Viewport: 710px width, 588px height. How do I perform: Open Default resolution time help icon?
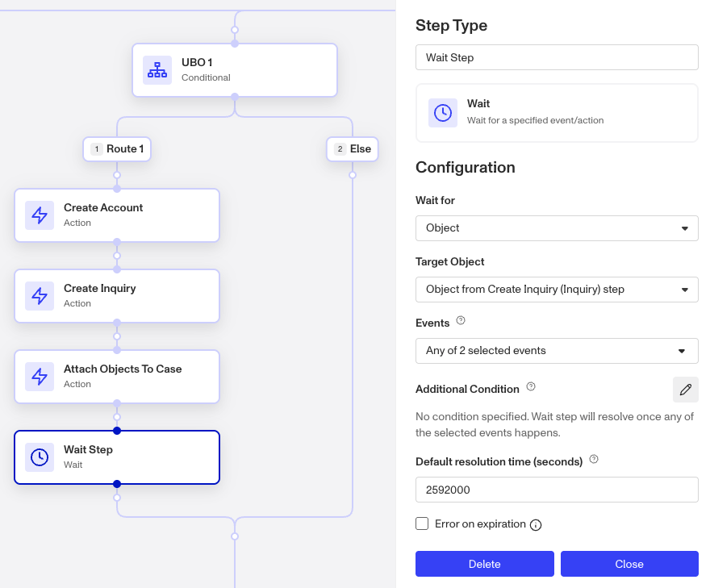tap(594, 460)
